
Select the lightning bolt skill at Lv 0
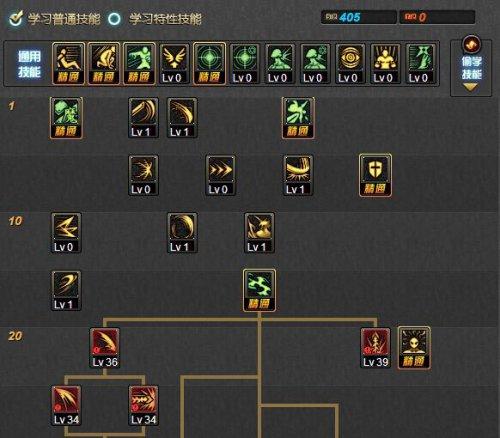click(x=66, y=233)
